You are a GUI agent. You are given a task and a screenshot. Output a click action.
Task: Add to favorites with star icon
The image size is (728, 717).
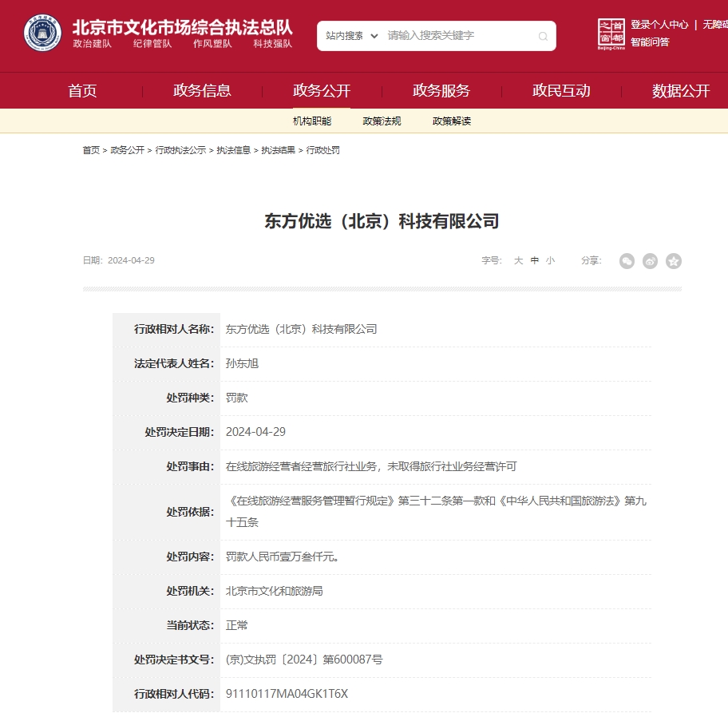pyautogui.click(x=674, y=261)
